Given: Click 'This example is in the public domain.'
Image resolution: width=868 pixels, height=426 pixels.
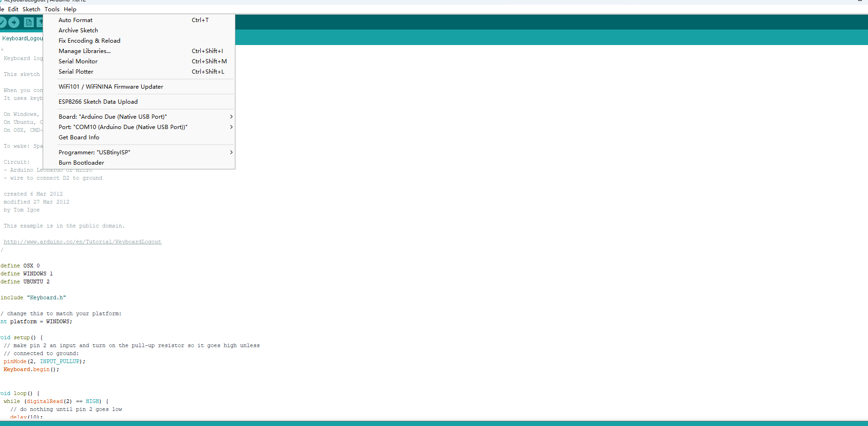Looking at the screenshot, I should tap(64, 226).
